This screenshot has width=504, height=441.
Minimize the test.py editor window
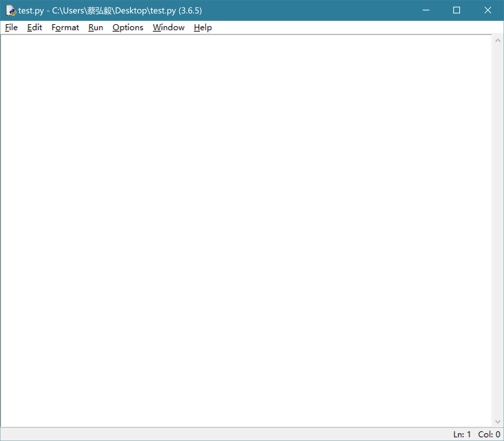click(x=426, y=10)
